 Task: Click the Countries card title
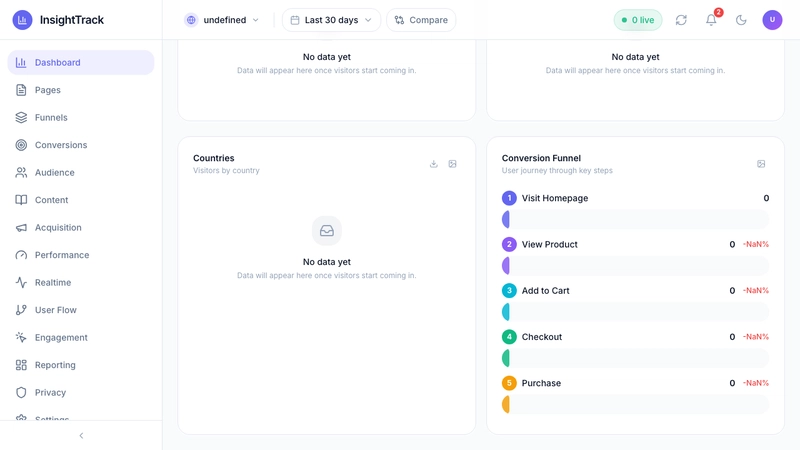[214, 158]
